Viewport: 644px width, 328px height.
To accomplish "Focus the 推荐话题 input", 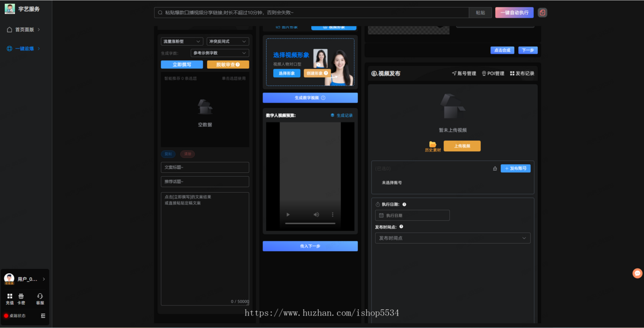I will coord(205,181).
